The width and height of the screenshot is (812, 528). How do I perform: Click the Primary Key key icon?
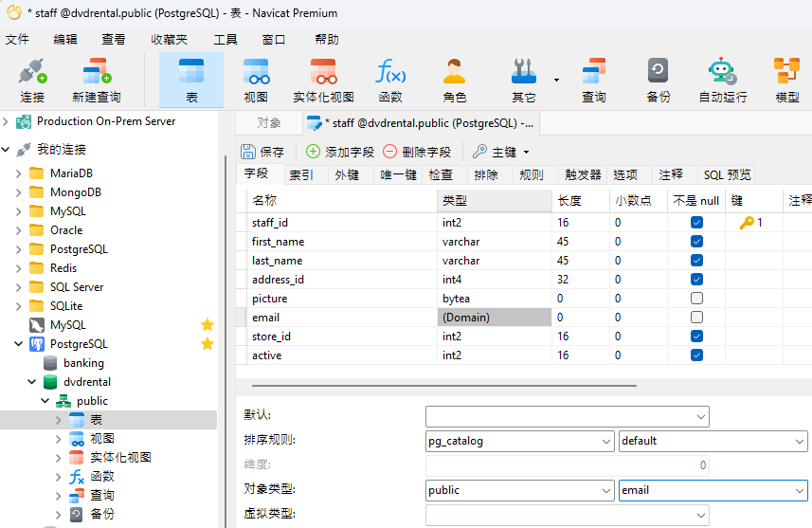click(479, 152)
